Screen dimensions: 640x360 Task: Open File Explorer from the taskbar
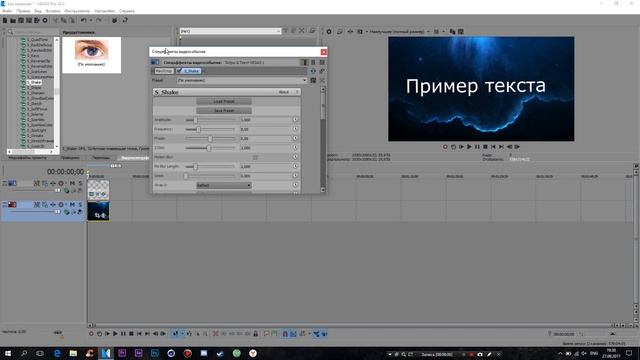click(x=73, y=353)
